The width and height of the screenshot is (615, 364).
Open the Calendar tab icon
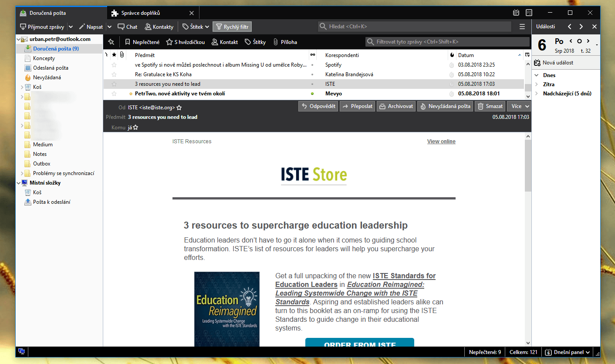coord(516,13)
